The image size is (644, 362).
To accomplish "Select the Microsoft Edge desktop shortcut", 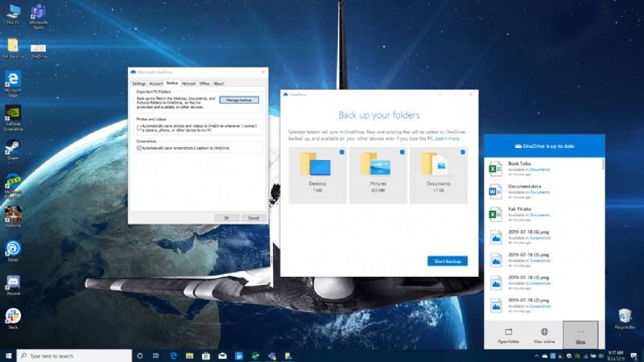I will [x=13, y=84].
